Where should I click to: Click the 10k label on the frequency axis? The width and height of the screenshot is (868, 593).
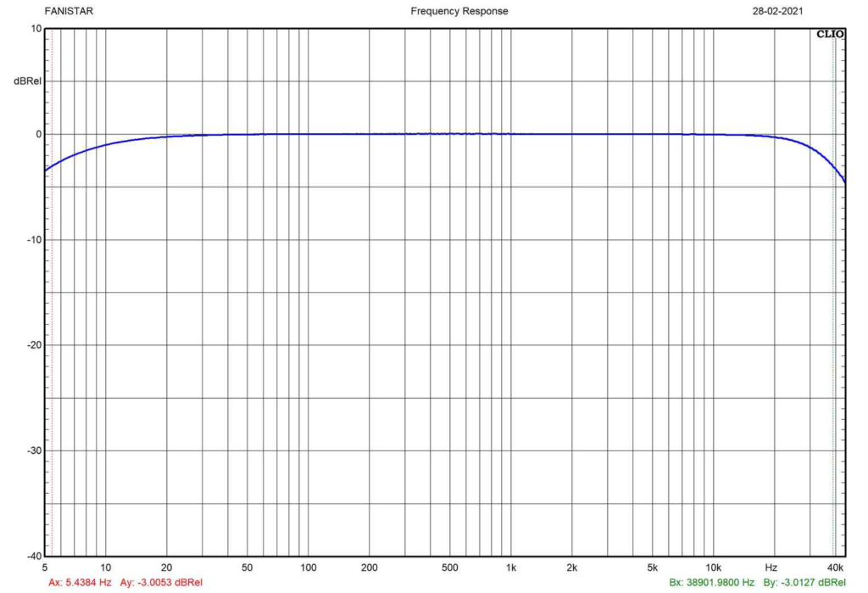(713, 568)
